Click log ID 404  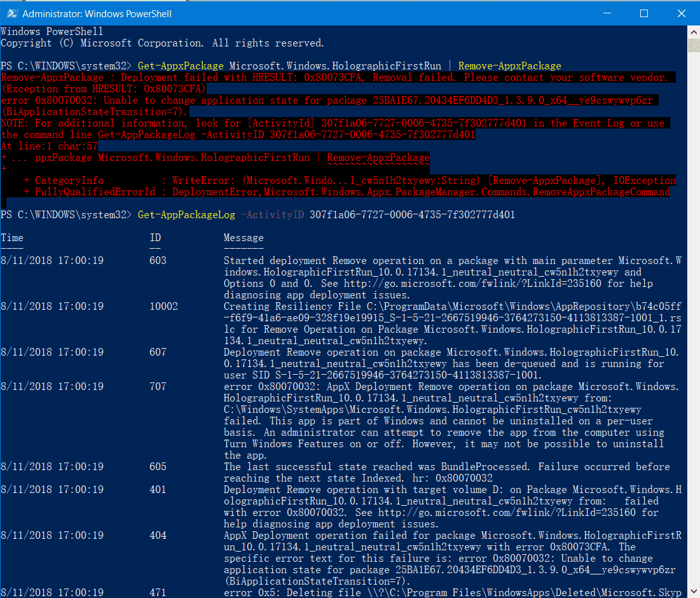coord(158,536)
